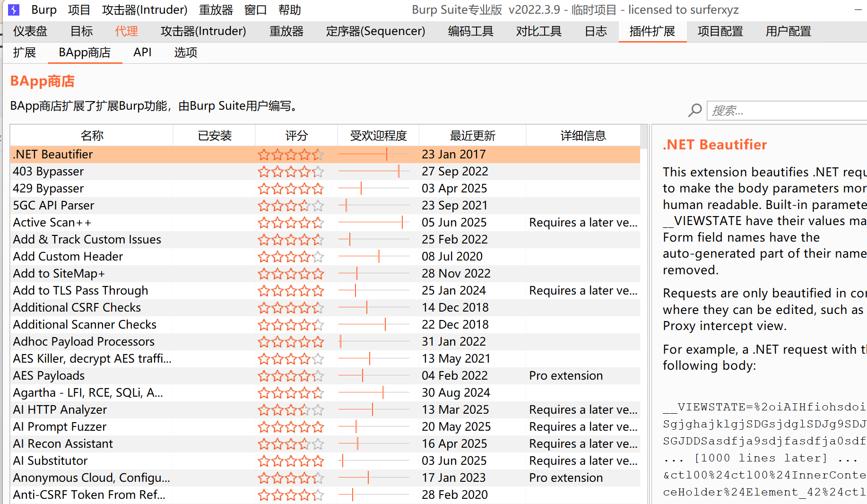Viewport: 867px width, 504px height.
Task: Click the Burp Suite lightning logo icon
Action: pyautogui.click(x=14, y=9)
